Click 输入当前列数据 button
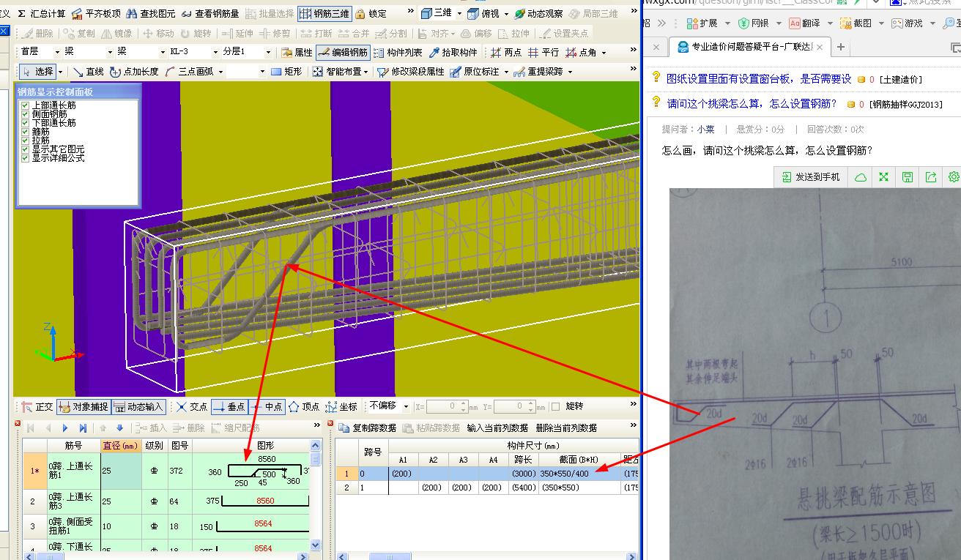 pos(497,428)
